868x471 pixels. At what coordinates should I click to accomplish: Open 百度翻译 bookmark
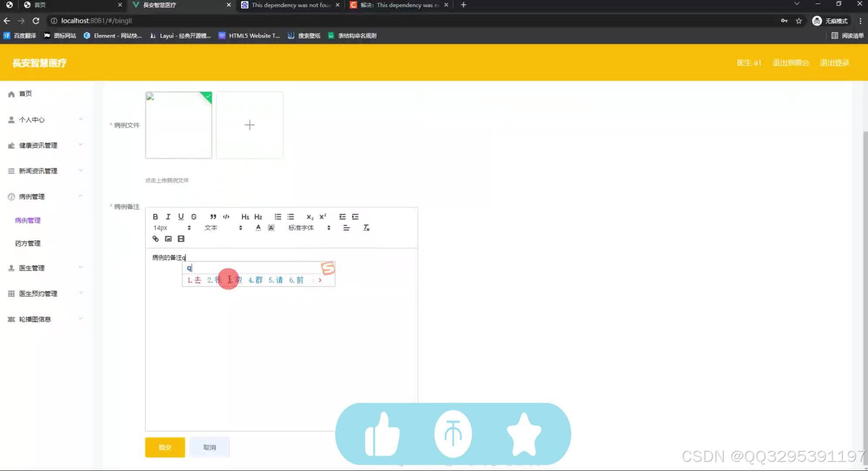coord(20,36)
